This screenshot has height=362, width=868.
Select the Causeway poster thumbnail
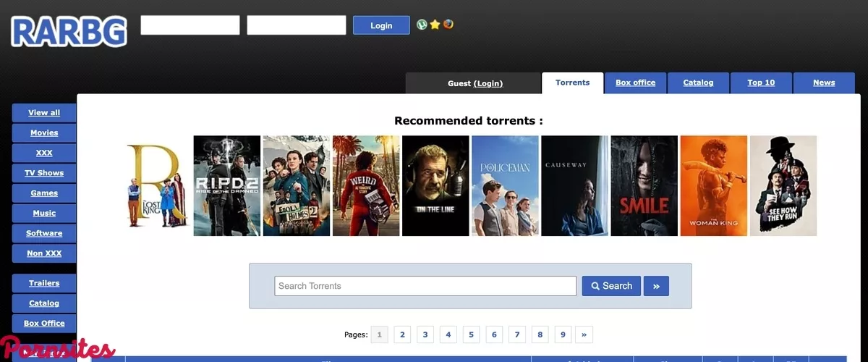574,186
